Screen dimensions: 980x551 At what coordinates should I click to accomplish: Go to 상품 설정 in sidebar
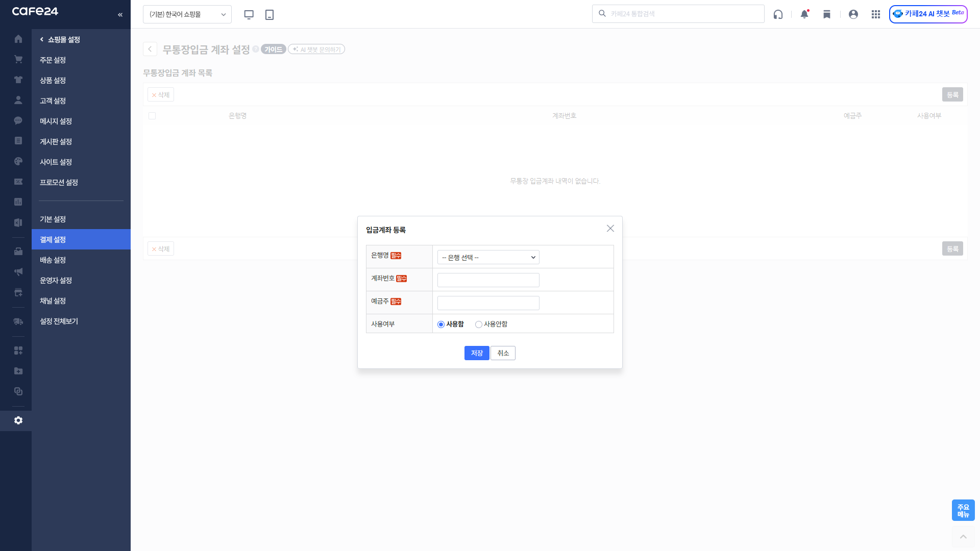pyautogui.click(x=53, y=80)
